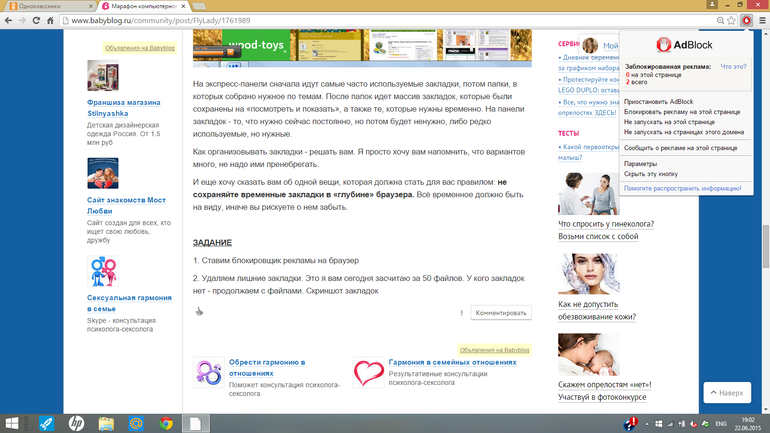Open Какой первооткрыватель test link
Image resolution: width=770 pixels, height=433 pixels.
(x=588, y=152)
